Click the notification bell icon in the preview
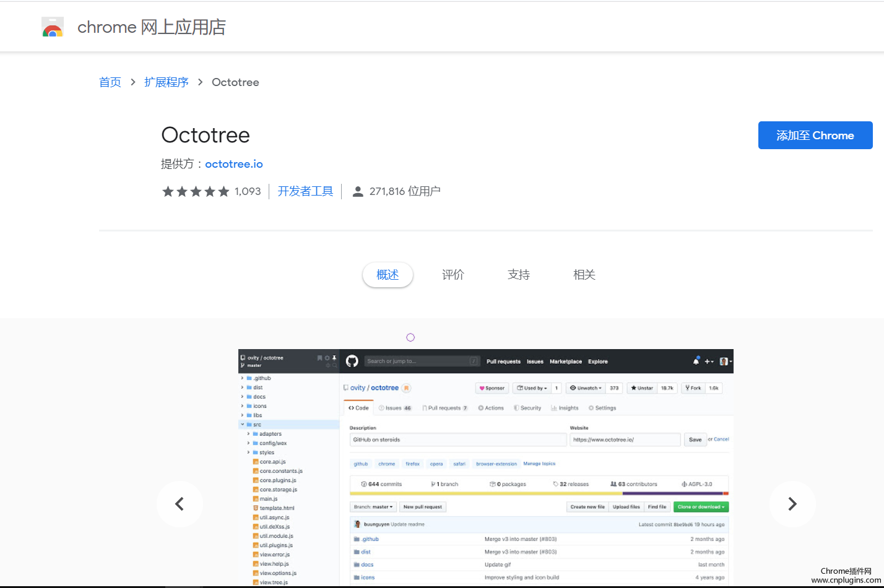Image resolution: width=884 pixels, height=588 pixels. (x=696, y=361)
